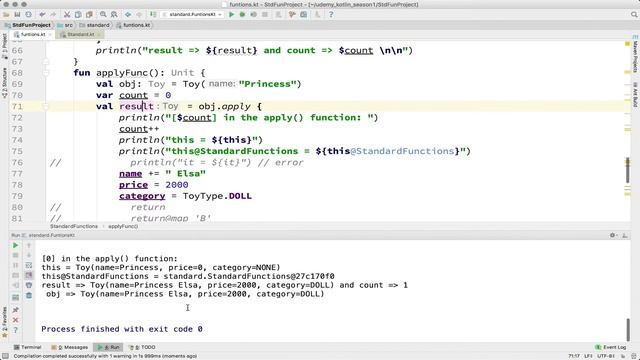The width and height of the screenshot is (640, 360).
Task: Select the src breadcrumb folder
Action: [x=65, y=25]
